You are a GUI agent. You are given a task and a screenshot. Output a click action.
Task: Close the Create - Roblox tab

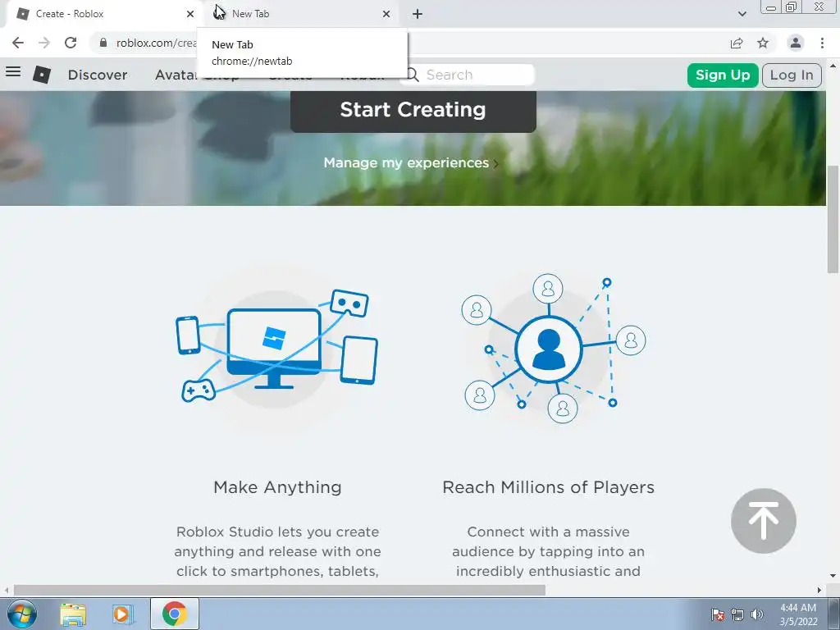tap(190, 14)
